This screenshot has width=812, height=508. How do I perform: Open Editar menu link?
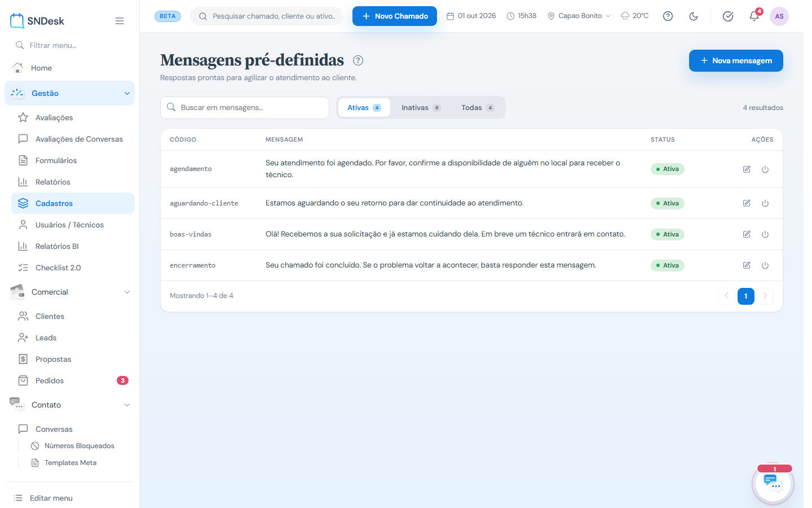click(69, 498)
